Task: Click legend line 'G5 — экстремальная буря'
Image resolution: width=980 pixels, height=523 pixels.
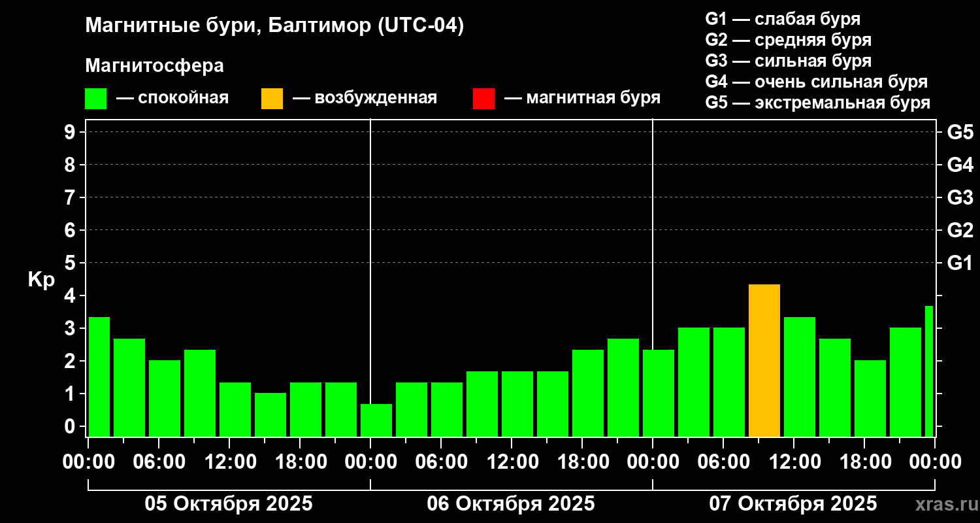Action: coord(818,103)
